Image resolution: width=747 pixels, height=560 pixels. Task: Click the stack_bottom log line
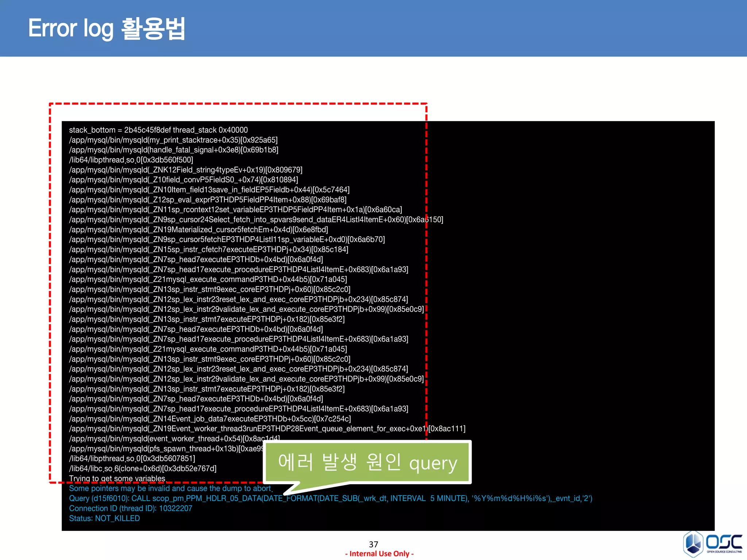click(158, 130)
